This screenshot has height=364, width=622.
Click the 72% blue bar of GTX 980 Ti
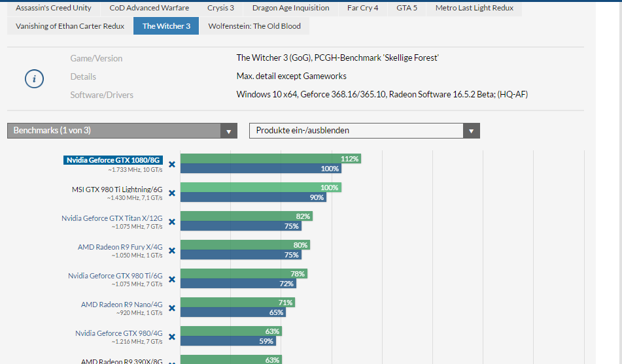[x=239, y=284]
